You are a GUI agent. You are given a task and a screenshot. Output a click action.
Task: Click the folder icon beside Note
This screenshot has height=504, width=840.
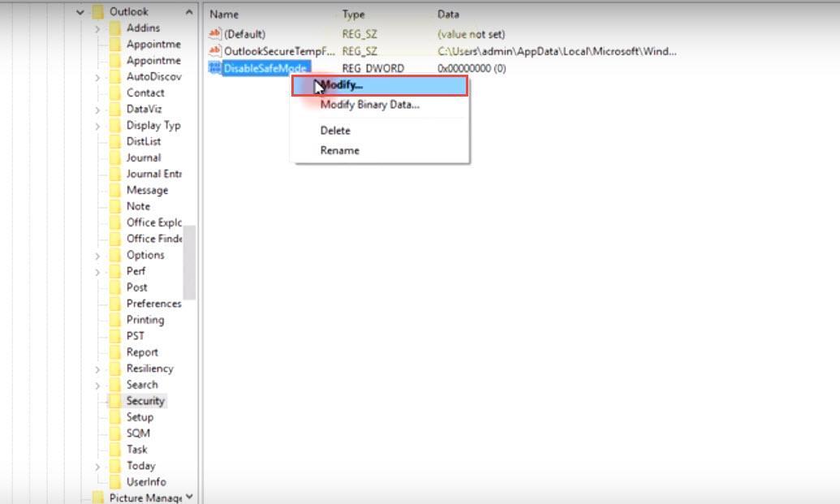click(115, 206)
